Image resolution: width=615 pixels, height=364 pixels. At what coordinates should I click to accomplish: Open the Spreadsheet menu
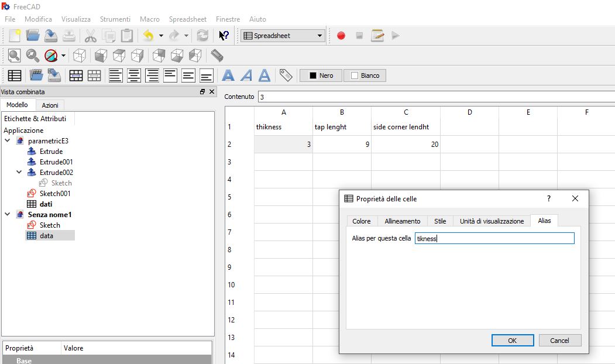(187, 19)
